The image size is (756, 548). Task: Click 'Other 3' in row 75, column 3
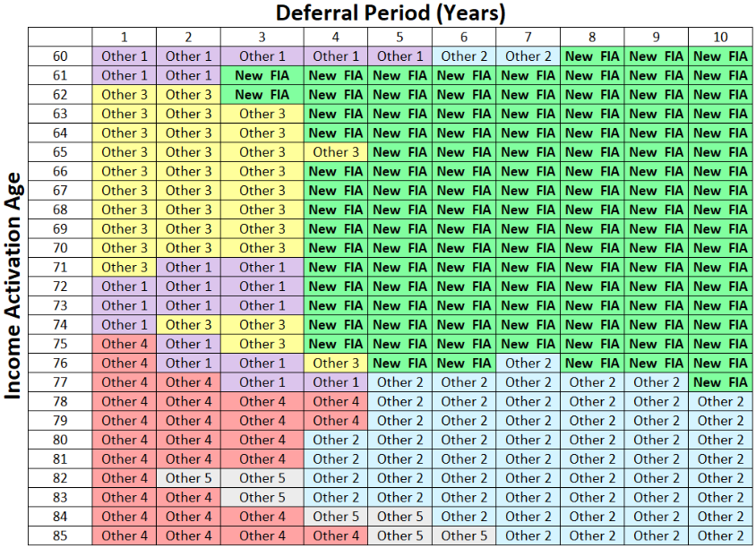(262, 344)
